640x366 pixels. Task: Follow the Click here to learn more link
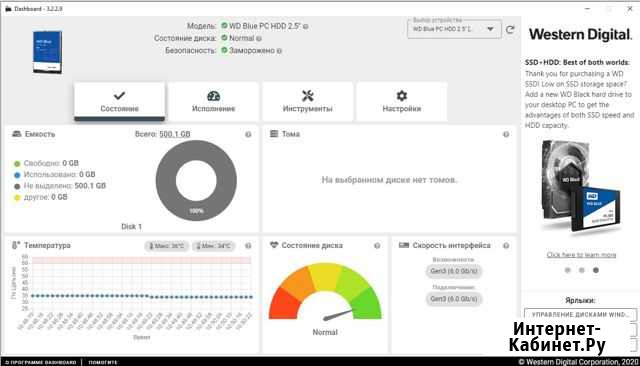tap(581, 255)
